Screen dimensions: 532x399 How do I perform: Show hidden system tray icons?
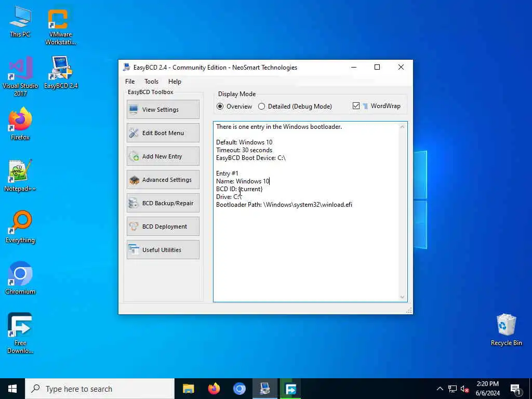tap(440, 389)
